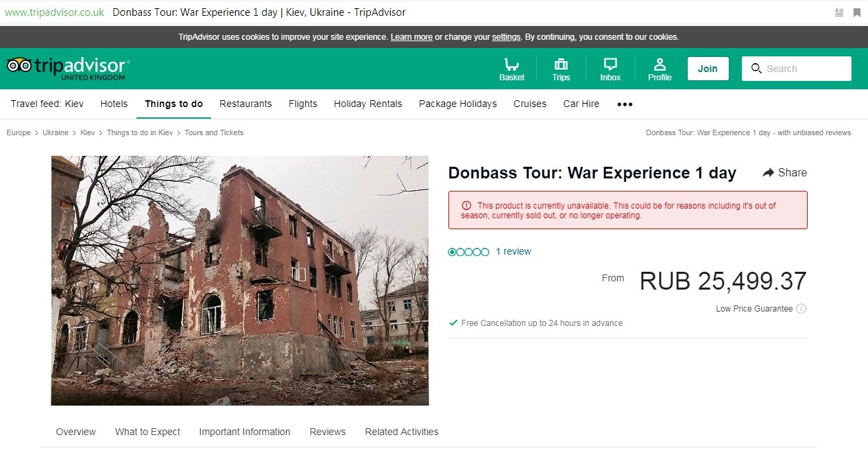
Task: Click the Ukraine breadcrumb link
Action: 56,132
